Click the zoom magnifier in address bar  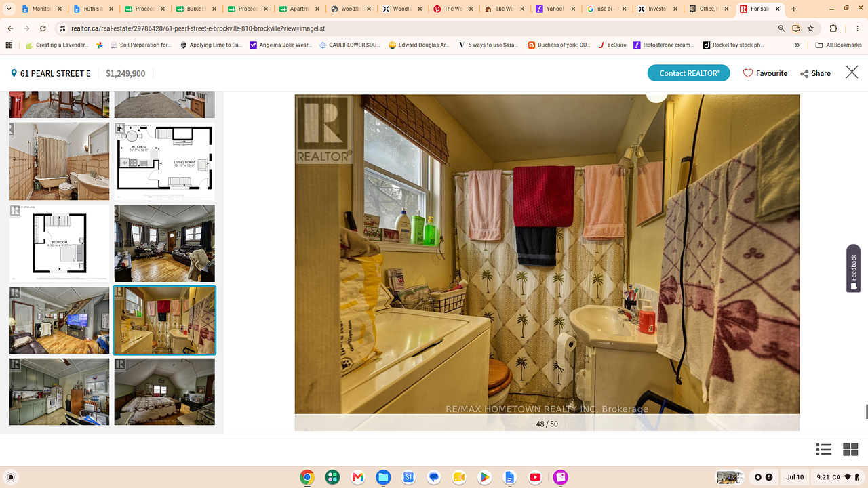781,28
